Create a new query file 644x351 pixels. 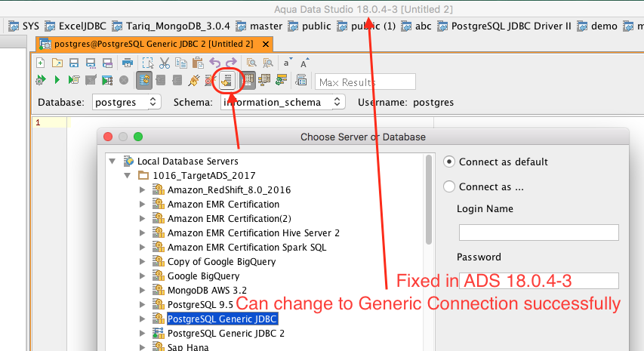[x=40, y=63]
